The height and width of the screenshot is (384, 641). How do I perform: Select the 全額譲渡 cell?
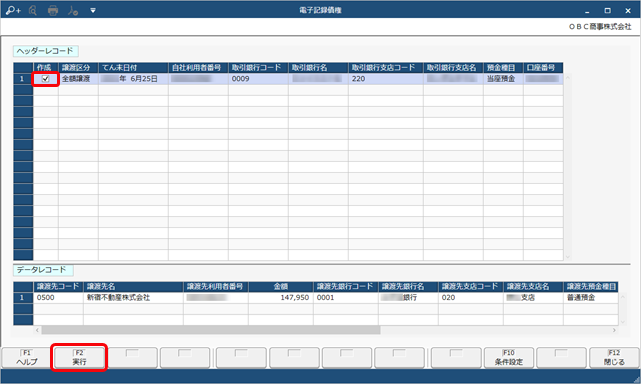pyautogui.click(x=78, y=79)
